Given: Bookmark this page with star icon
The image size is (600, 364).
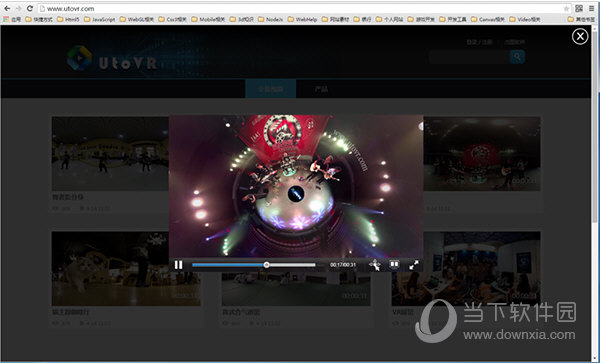Looking at the screenshot, I should 566,8.
